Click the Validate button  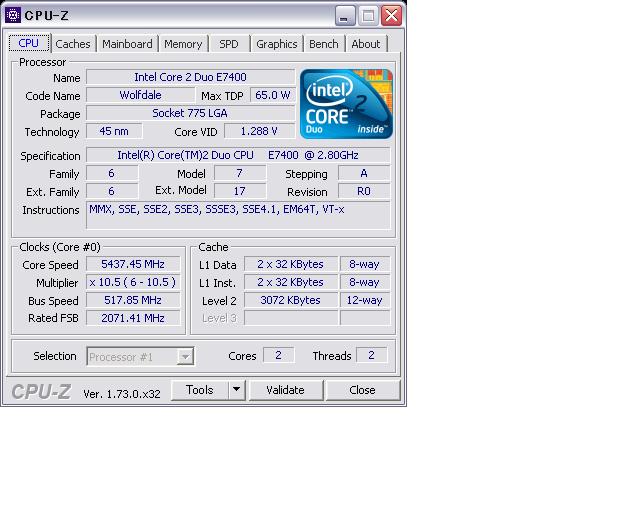286,390
